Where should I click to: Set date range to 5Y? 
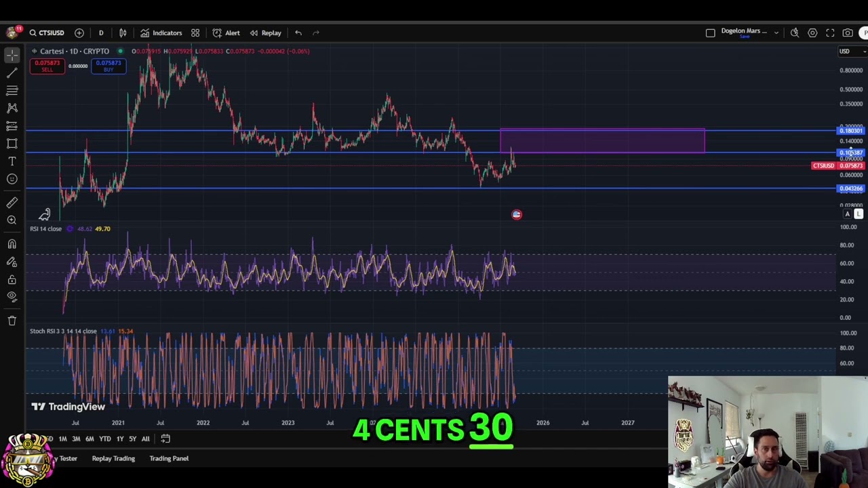(132, 439)
